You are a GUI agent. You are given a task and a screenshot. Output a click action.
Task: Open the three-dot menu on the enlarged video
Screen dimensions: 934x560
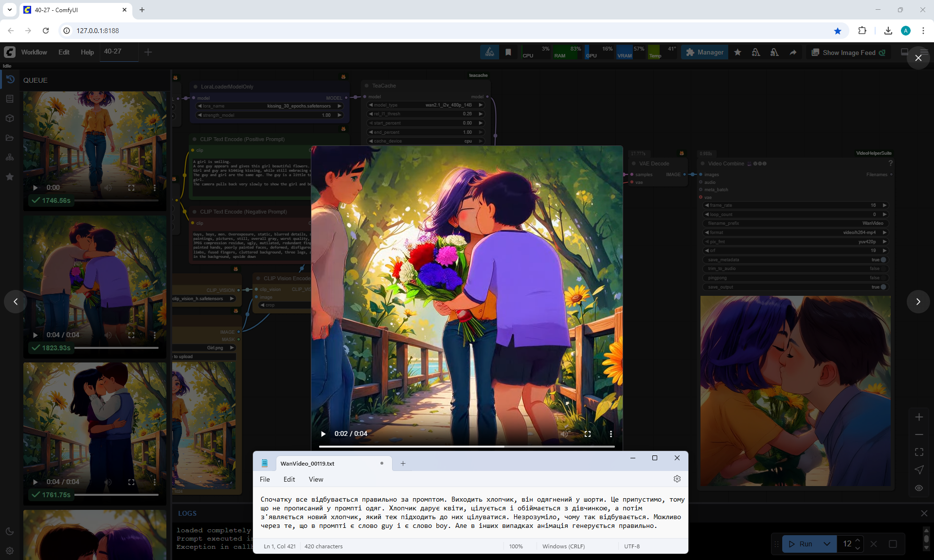point(611,434)
